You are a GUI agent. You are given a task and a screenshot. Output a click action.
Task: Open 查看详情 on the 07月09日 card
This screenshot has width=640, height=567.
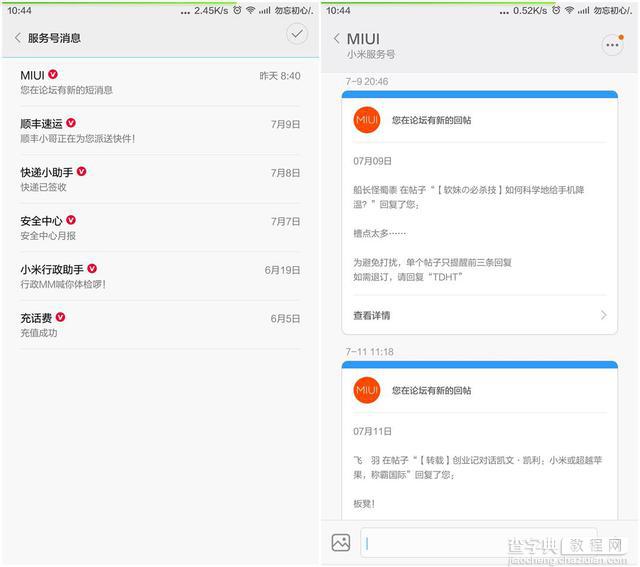(480, 315)
